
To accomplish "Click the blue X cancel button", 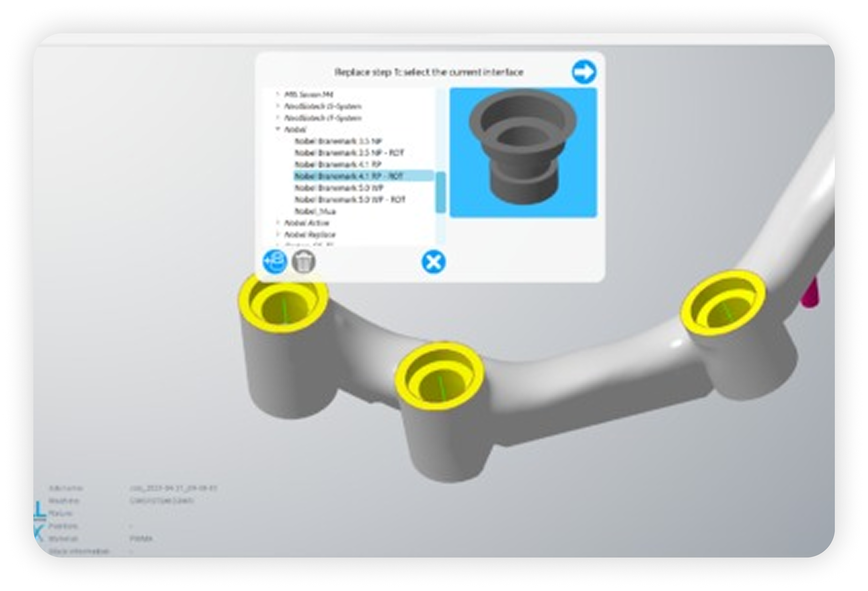I will pos(433,262).
